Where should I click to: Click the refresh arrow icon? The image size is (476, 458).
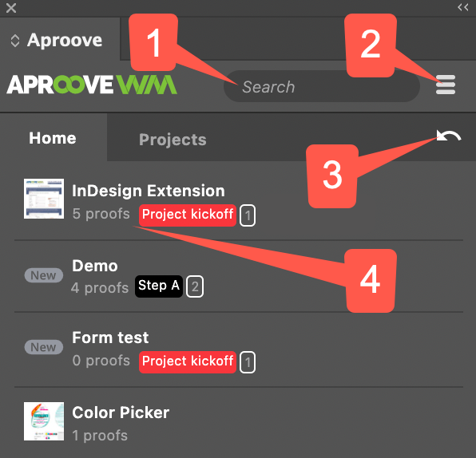449,136
